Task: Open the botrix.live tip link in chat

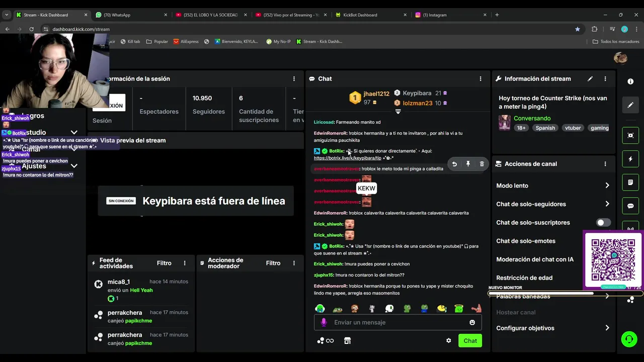Action: coord(348,158)
